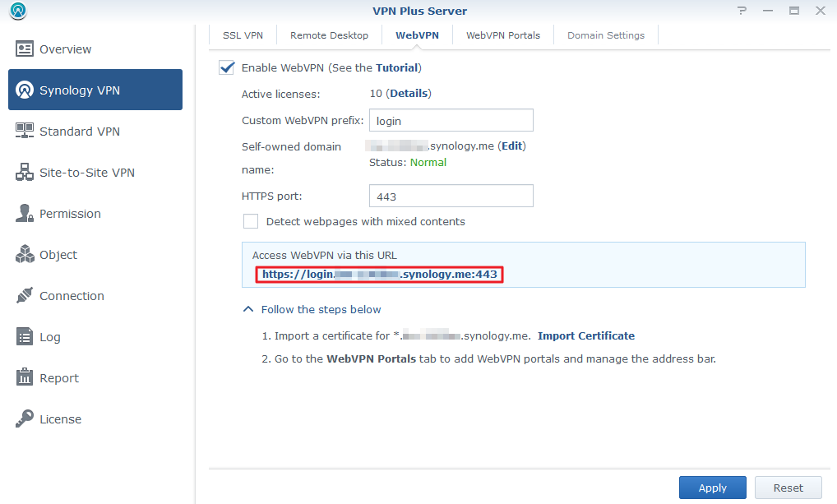Click the Custom WebVPN prefix input field
This screenshot has height=504, width=837.
tap(451, 119)
